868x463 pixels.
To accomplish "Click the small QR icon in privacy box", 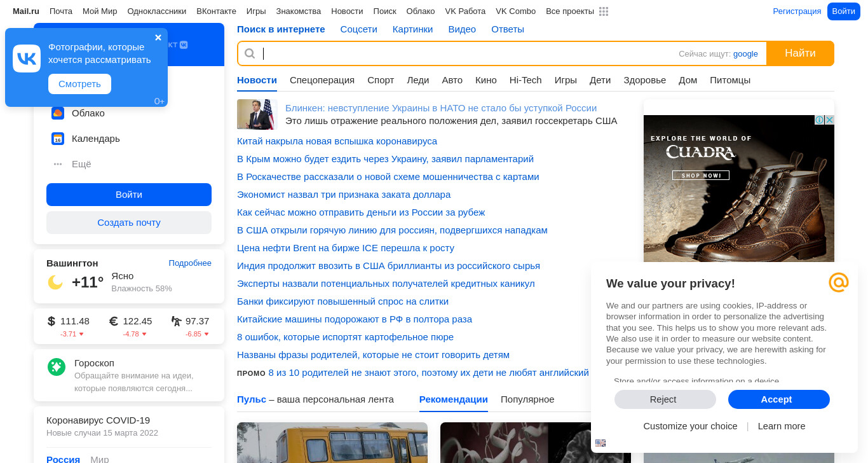I will pyautogui.click(x=600, y=443).
